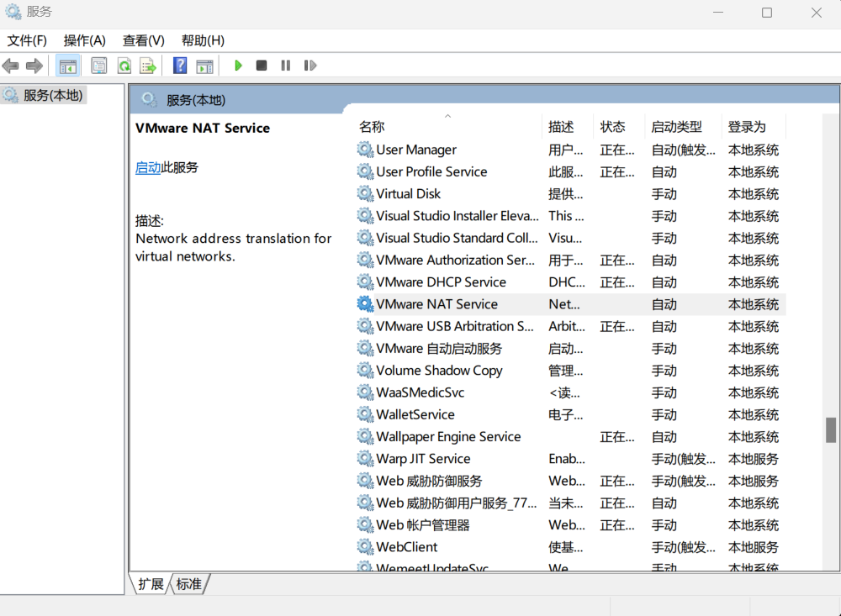Go back using the toolbar Back arrow
This screenshot has height=616, width=841.
pos(11,66)
